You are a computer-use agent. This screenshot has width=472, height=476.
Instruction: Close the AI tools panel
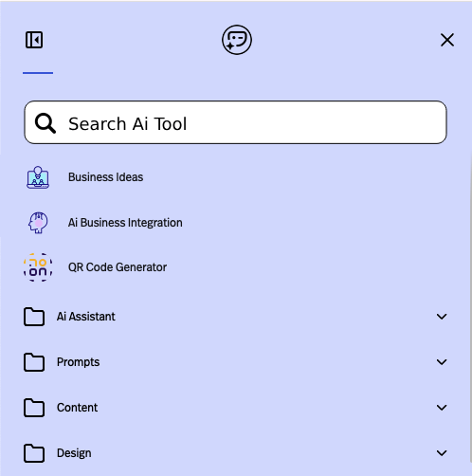pyautogui.click(x=447, y=40)
